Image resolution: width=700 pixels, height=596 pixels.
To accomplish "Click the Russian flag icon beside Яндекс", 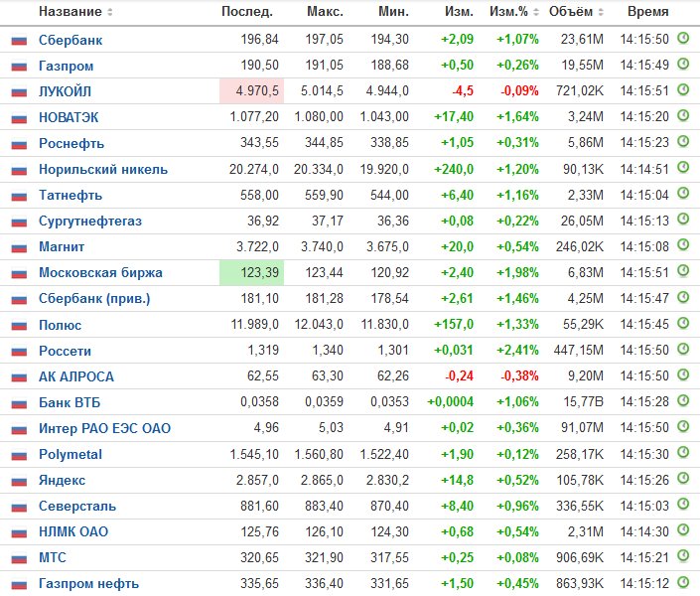I will [19, 481].
